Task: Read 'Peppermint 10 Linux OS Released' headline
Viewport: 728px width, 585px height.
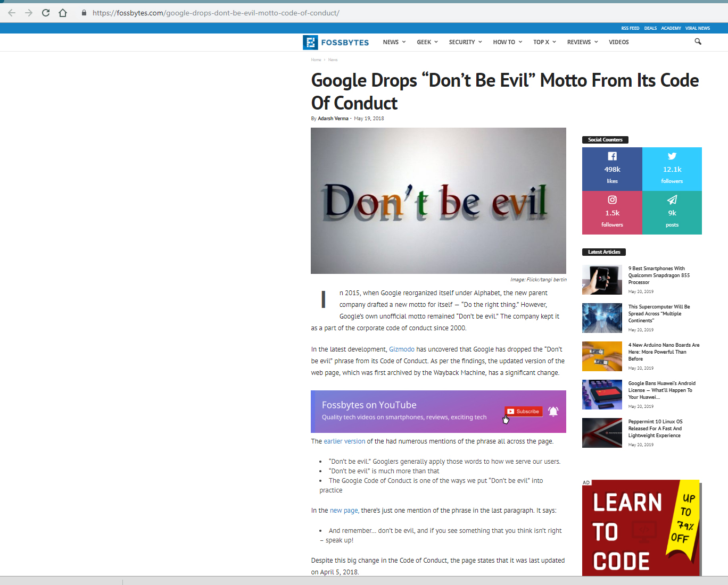Action: (x=655, y=429)
